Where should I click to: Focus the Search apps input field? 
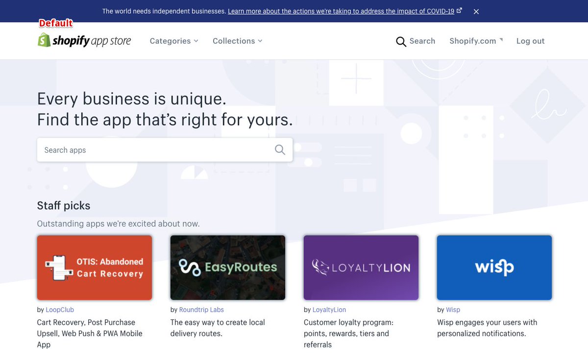click(165, 150)
